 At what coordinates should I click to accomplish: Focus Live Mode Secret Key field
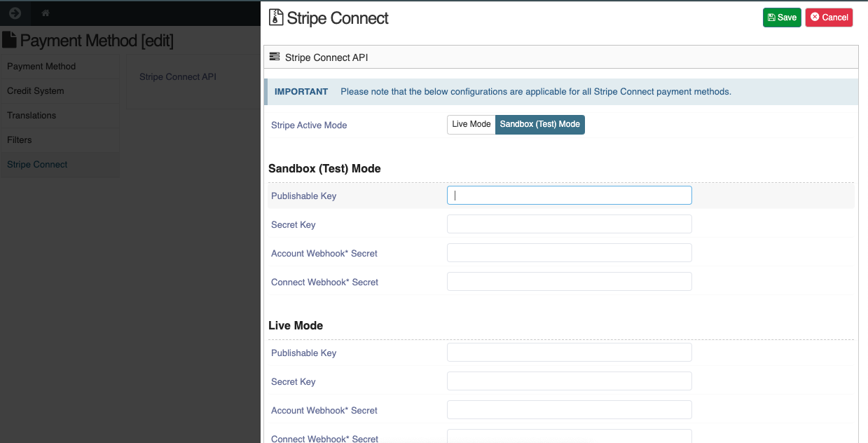pos(570,381)
